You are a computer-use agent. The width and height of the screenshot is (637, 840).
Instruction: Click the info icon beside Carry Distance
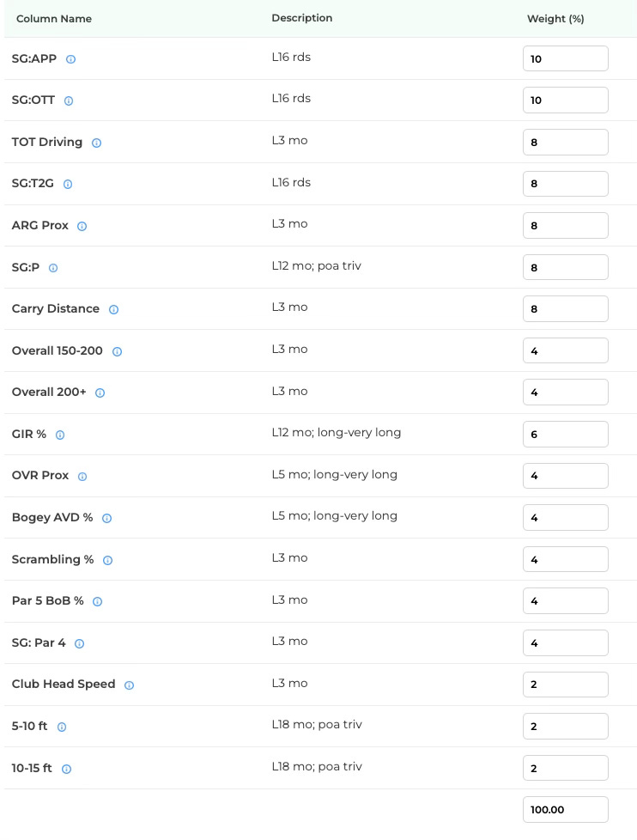pos(113,309)
